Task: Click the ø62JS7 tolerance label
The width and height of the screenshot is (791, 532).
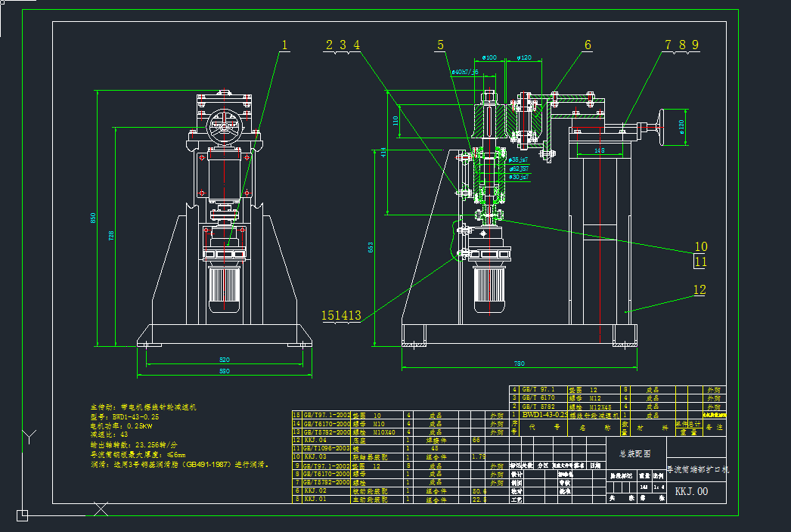Action: click(x=519, y=169)
